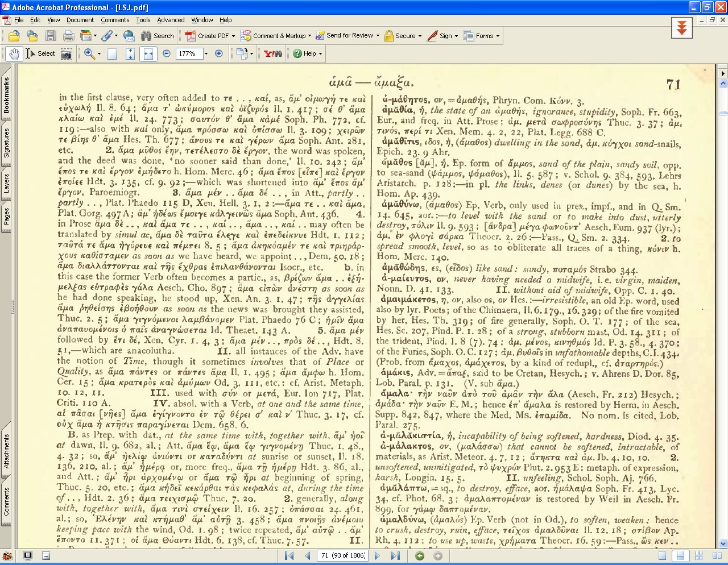Open Attach file dropdown arrow
The image size is (728, 565).
point(116,36)
